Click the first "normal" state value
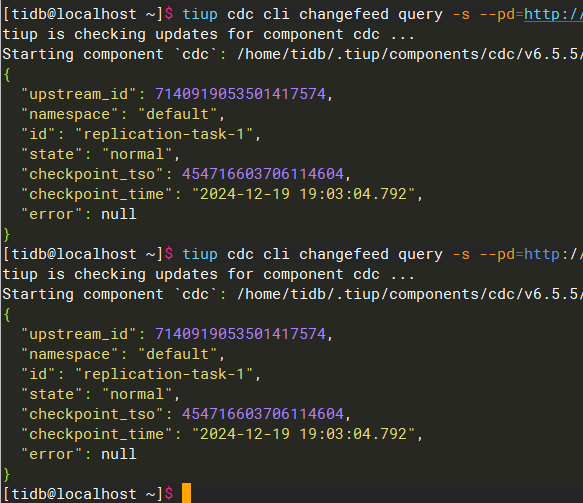The height and width of the screenshot is (503, 583). point(137,154)
